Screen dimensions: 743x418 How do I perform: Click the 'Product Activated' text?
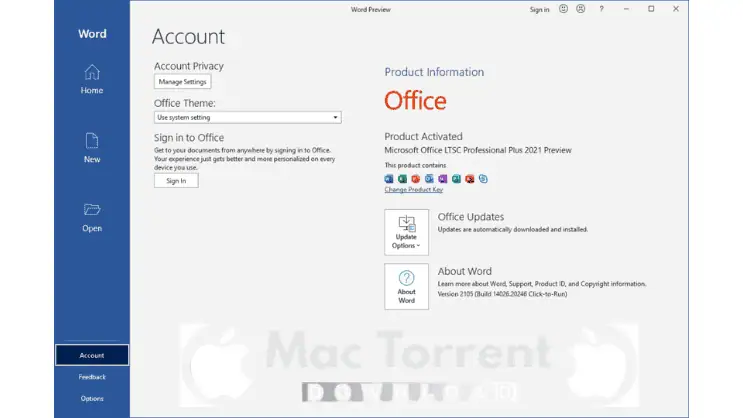pyautogui.click(x=423, y=136)
